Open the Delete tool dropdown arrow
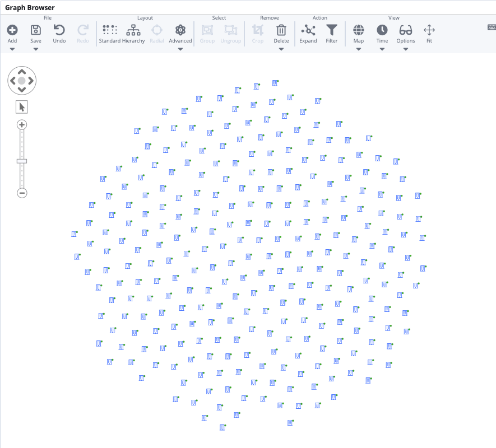The image size is (496, 448). (x=281, y=49)
